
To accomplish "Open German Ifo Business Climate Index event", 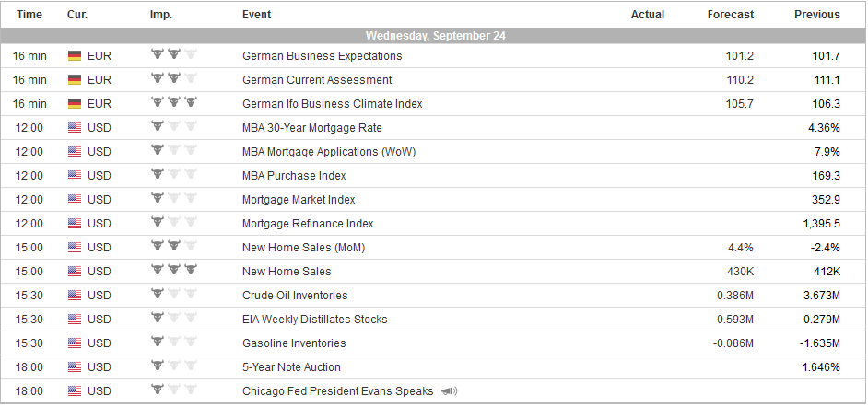I will click(332, 104).
